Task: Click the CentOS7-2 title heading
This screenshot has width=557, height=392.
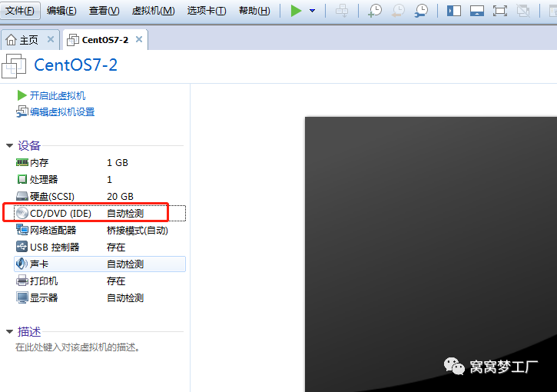Action: click(x=75, y=65)
